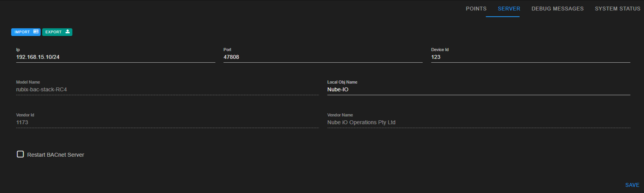Click the Local Obj Name field
644x193 pixels.
pyautogui.click(x=479, y=89)
